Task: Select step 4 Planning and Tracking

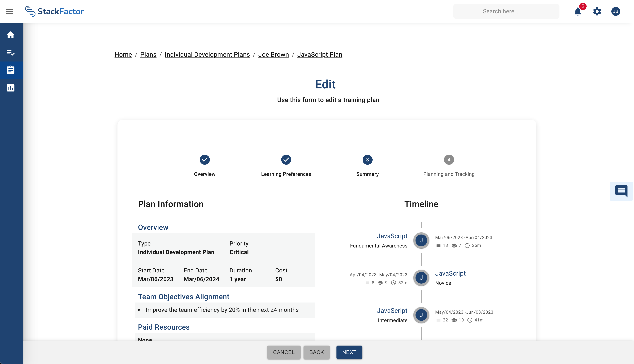Action: pyautogui.click(x=448, y=160)
